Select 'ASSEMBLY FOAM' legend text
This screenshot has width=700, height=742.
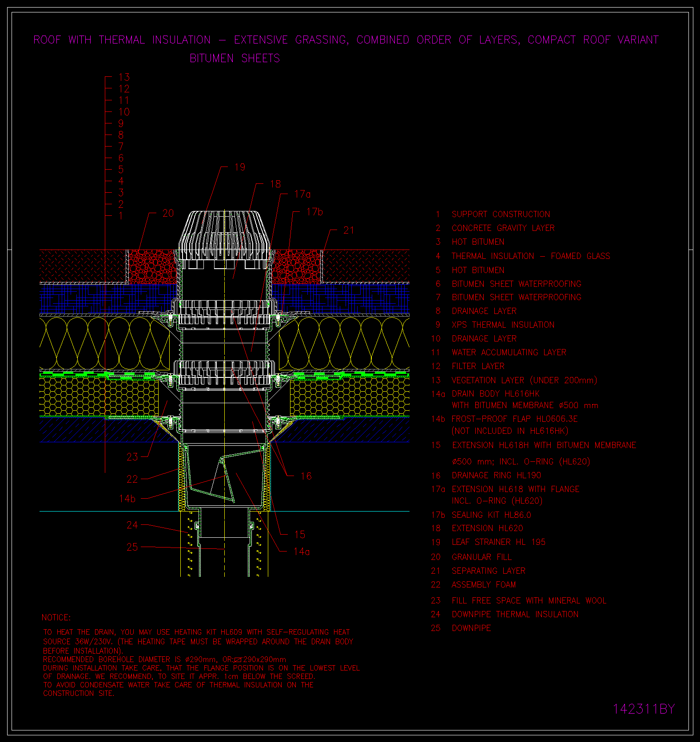click(484, 585)
